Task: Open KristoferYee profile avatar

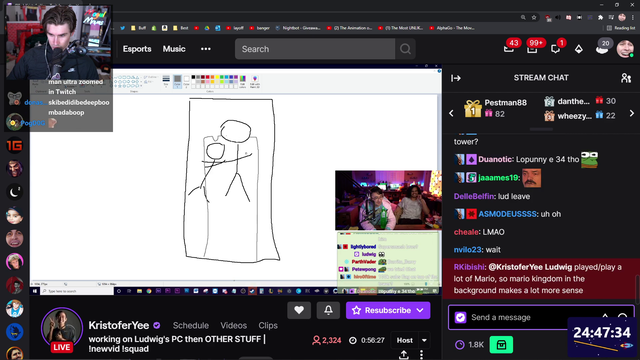Action: point(62,329)
